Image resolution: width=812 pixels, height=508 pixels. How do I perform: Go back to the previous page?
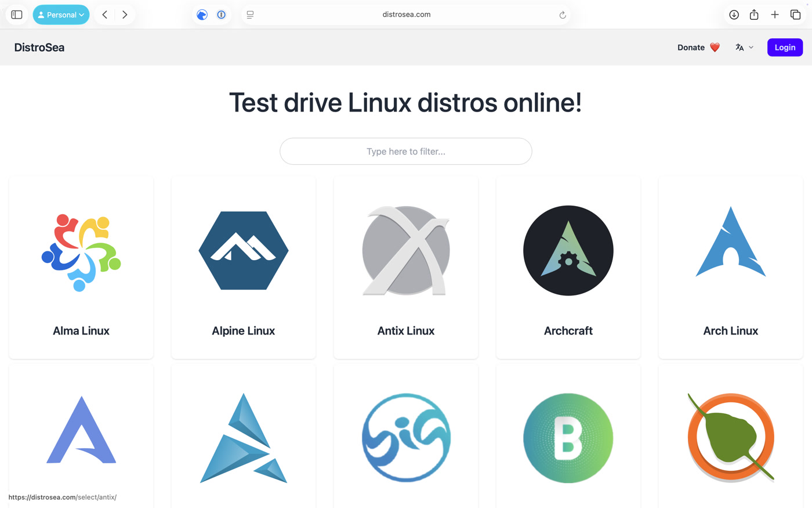pyautogui.click(x=105, y=15)
